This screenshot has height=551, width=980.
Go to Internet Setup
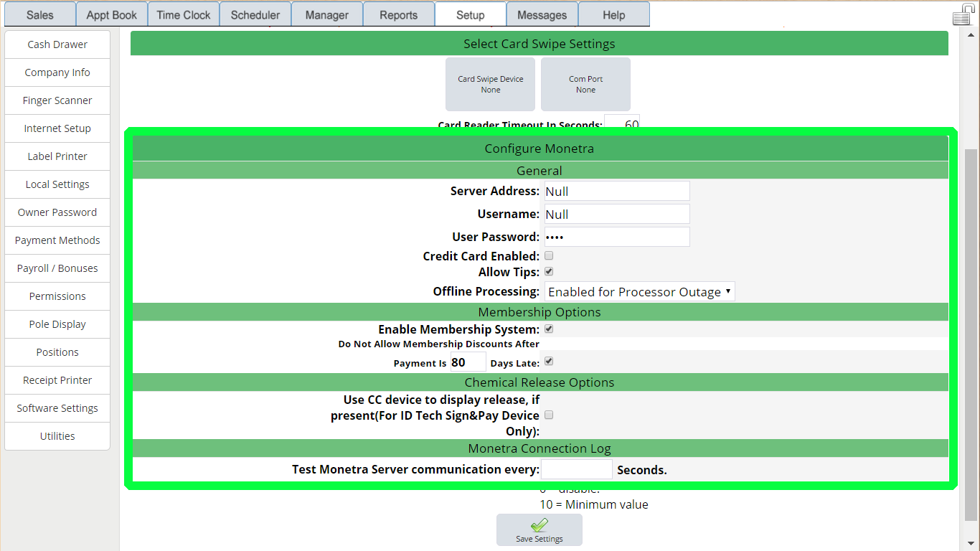point(57,128)
